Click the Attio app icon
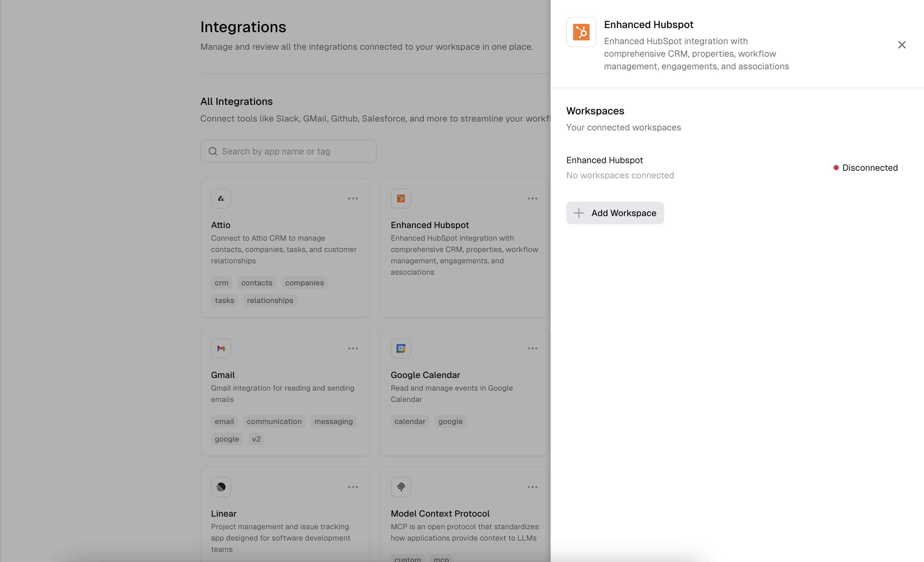Viewport: 924px width, 562px height. point(221,198)
